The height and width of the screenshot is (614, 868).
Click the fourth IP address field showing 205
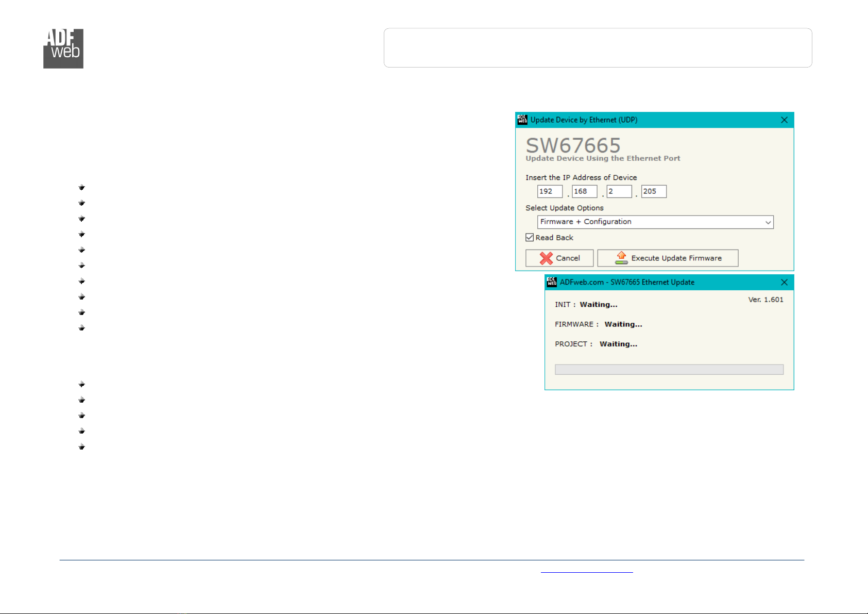click(654, 191)
